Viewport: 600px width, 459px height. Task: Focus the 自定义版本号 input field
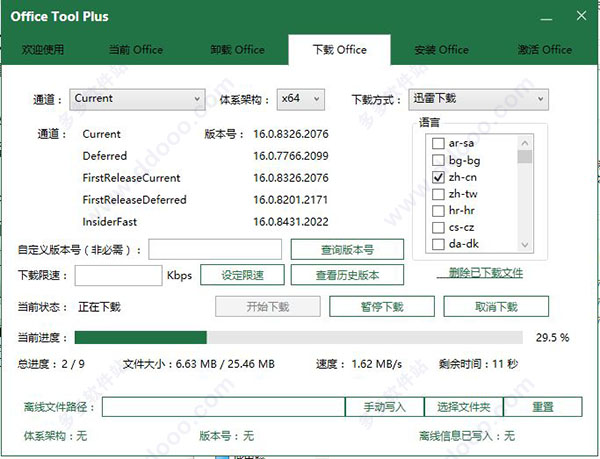pos(215,249)
